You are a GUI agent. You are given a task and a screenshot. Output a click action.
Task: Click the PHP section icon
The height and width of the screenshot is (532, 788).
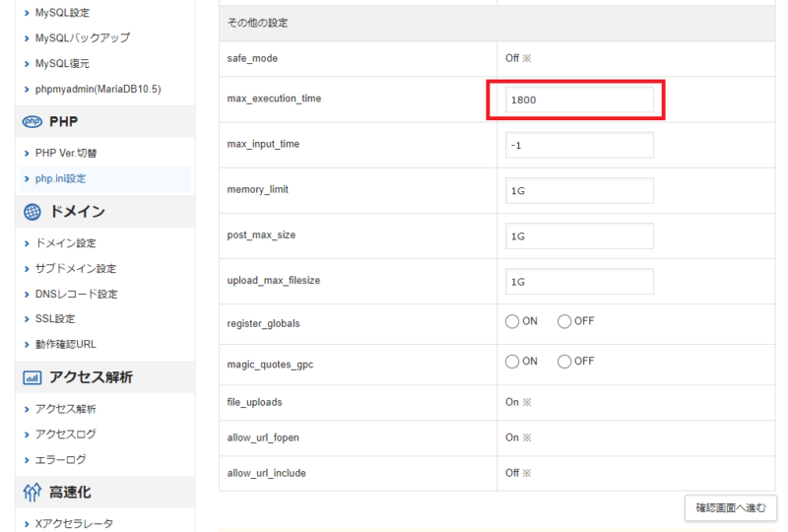[x=32, y=121]
